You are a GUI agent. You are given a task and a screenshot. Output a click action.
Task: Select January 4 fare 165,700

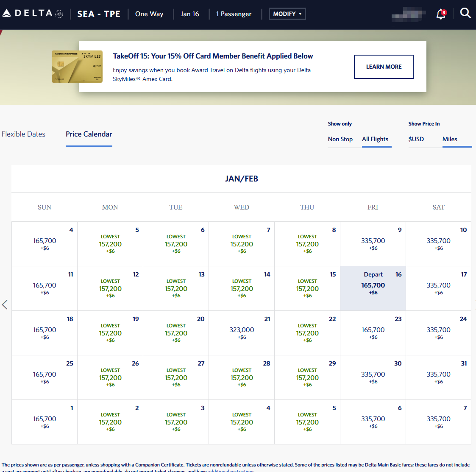pos(45,244)
